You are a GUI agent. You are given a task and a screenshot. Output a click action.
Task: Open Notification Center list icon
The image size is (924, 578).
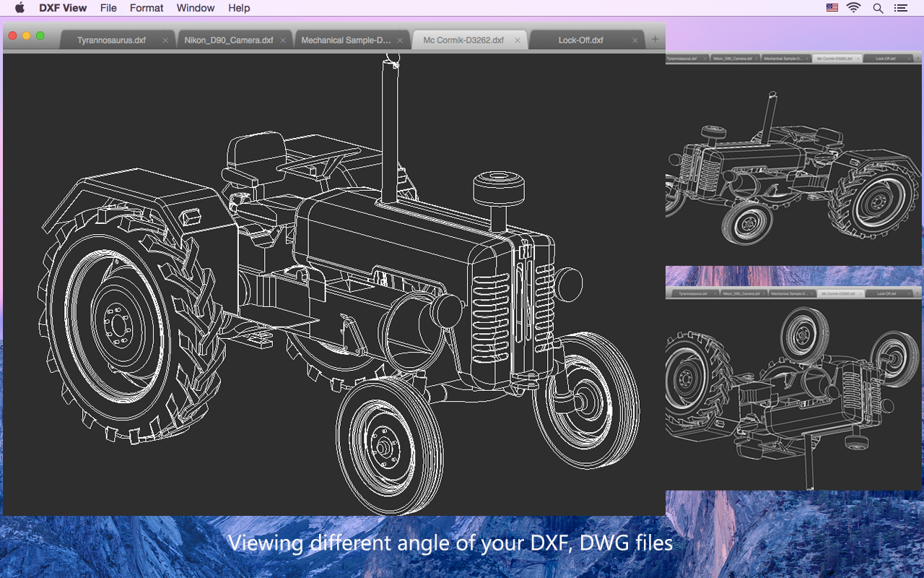click(x=900, y=8)
